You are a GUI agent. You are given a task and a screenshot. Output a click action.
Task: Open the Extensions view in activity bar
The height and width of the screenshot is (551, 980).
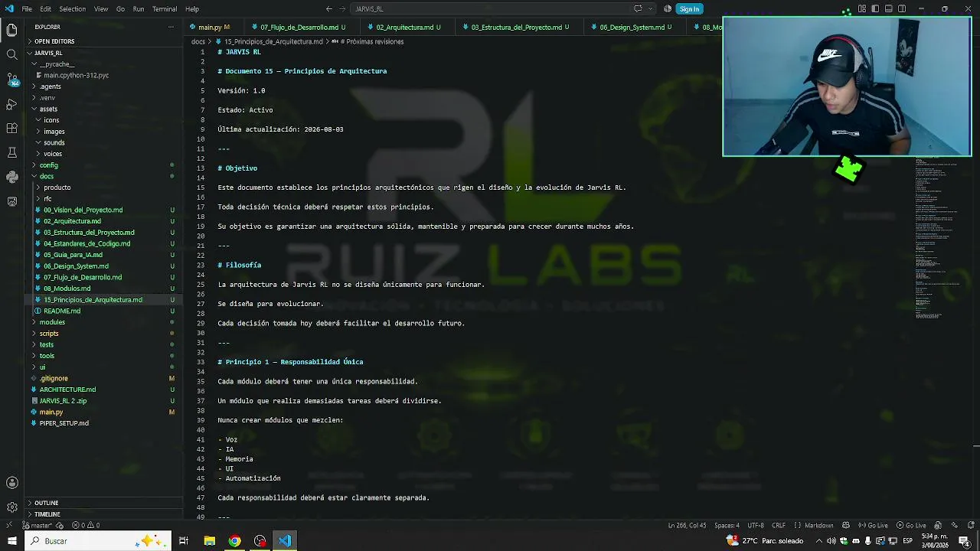point(11,128)
